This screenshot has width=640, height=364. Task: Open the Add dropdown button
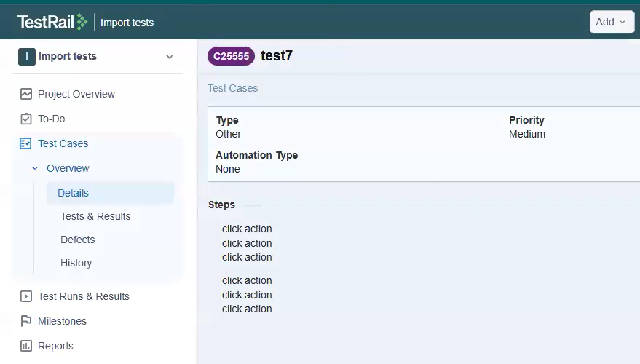pos(611,22)
